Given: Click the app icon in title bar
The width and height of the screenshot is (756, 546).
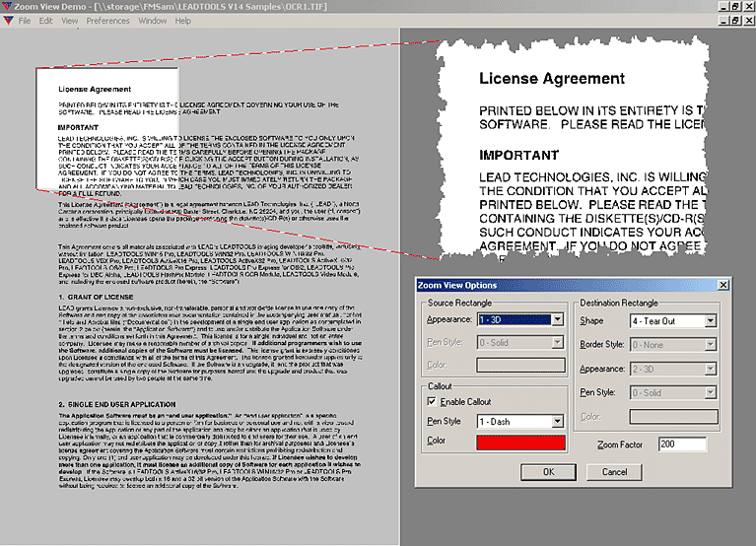Looking at the screenshot, I should tap(6, 6).
